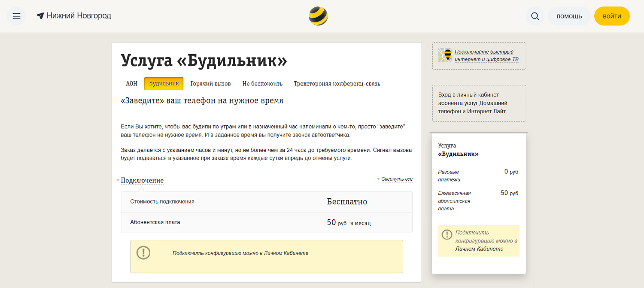
Task: Click the 50 руб. amount in the sidebar
Action: tap(510, 193)
